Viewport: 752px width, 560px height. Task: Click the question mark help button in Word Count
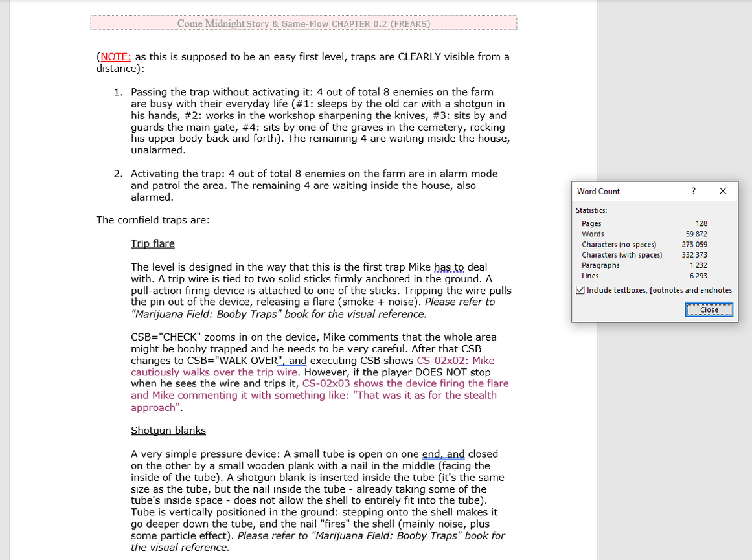[x=694, y=191]
